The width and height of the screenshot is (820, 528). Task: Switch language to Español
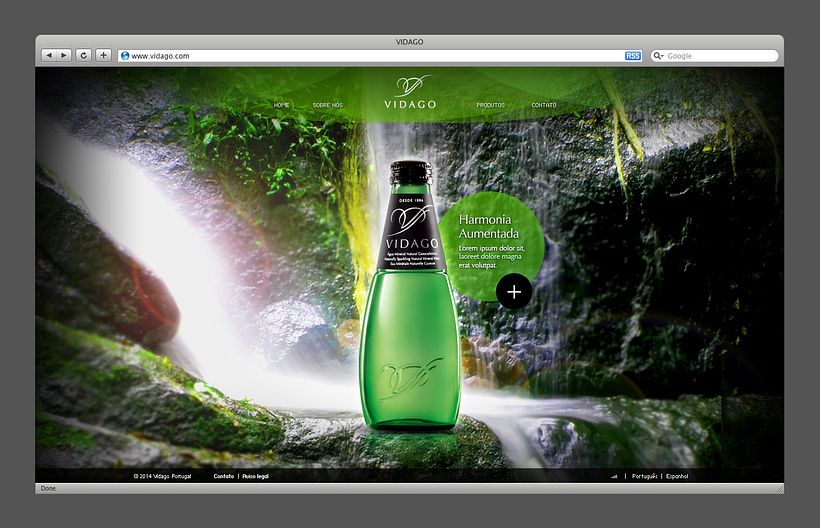(x=677, y=476)
